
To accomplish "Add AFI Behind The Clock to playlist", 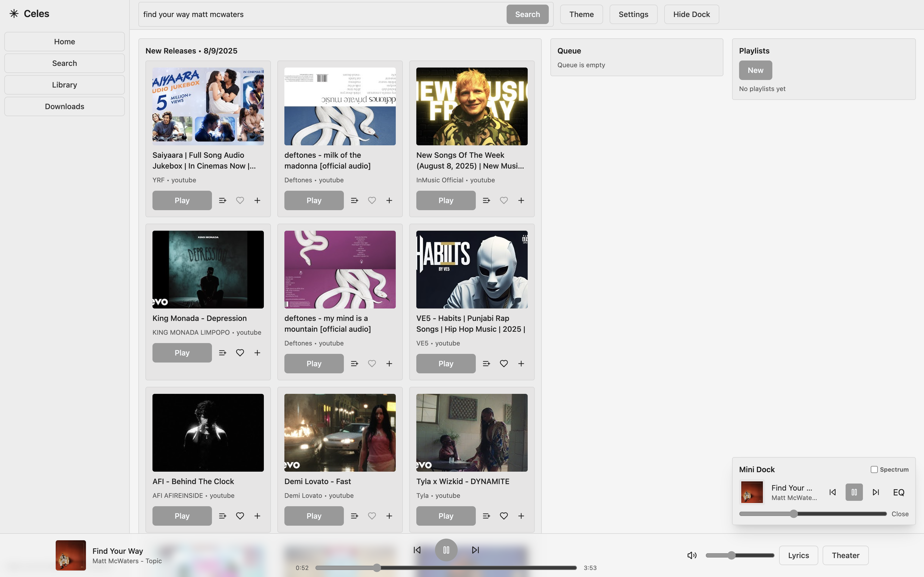I will click(x=257, y=516).
